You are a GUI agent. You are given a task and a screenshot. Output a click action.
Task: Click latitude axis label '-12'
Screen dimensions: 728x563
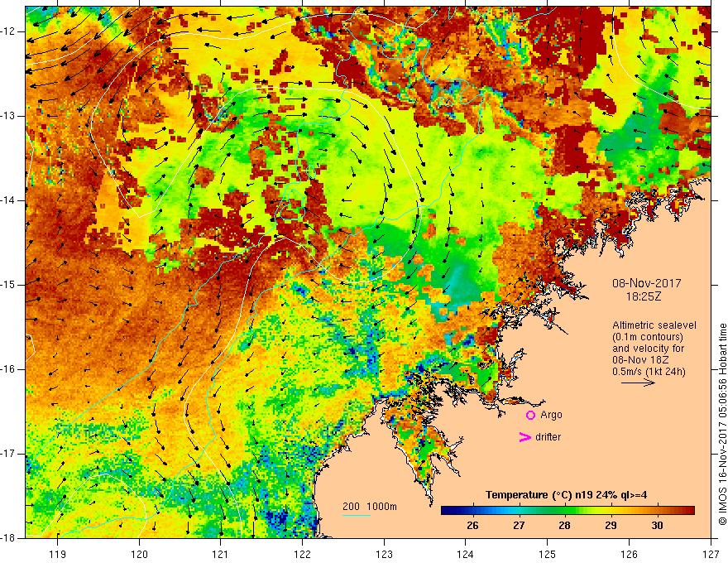point(8,31)
